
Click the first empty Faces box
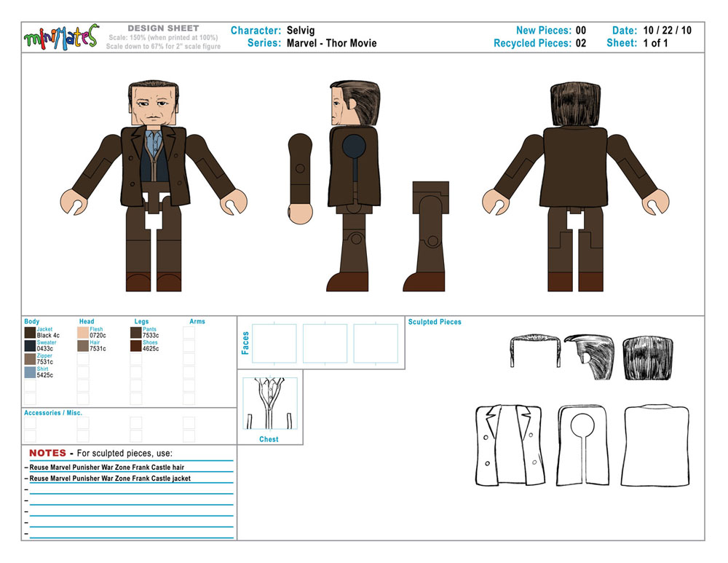[274, 343]
